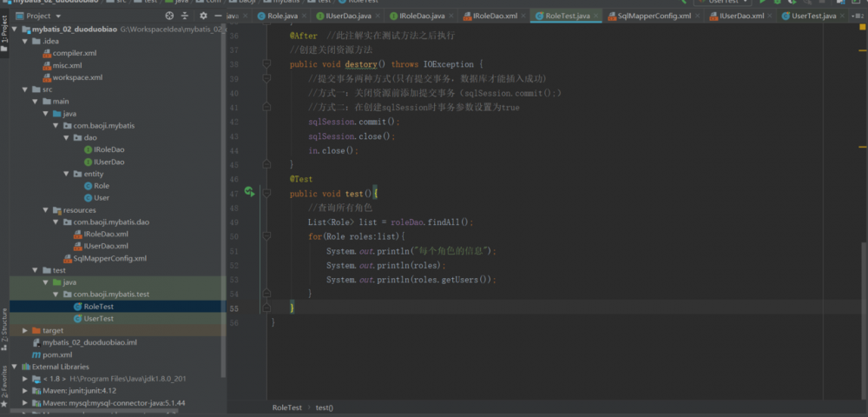Hide the Project panel with minimize icon
Image resolution: width=868 pixels, height=417 pixels.
click(216, 16)
